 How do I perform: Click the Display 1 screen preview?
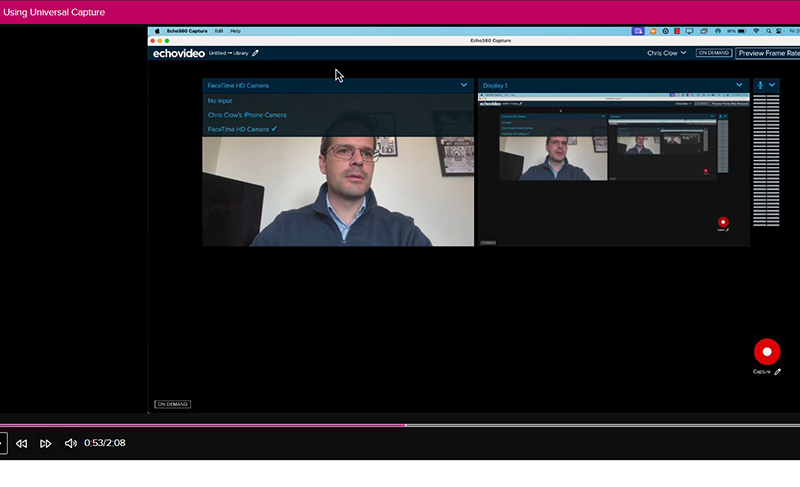613,169
